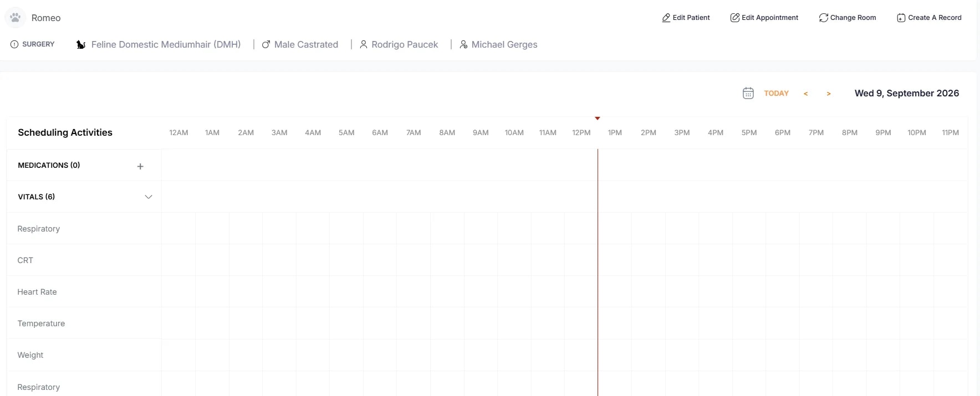Click the patient name Romeo
The width and height of the screenshot is (980, 396).
pos(46,18)
